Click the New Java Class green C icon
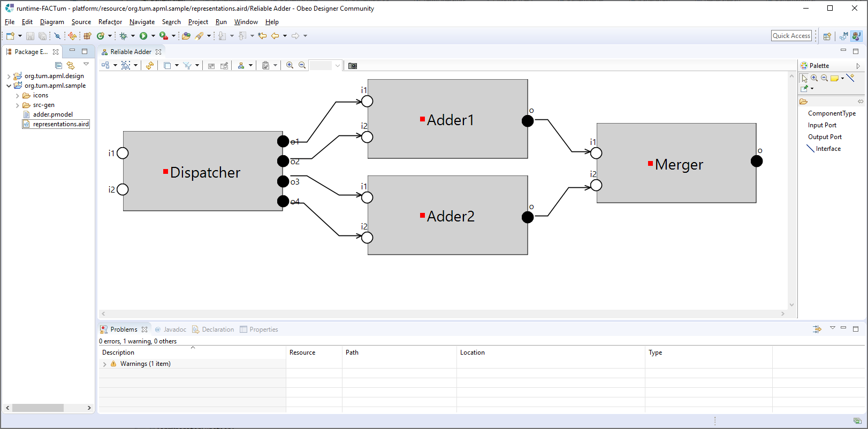The width and height of the screenshot is (868, 429). (x=100, y=36)
